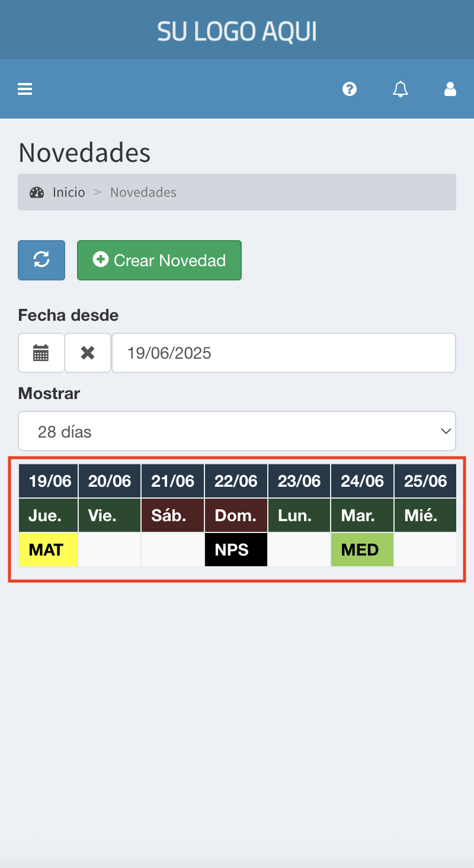Open the calendar date picker
This screenshot has width=474, height=868.
[41, 353]
